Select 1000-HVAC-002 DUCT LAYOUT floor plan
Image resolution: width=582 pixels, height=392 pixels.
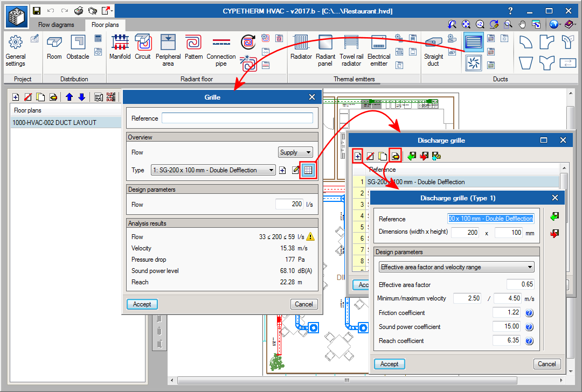[x=54, y=123]
